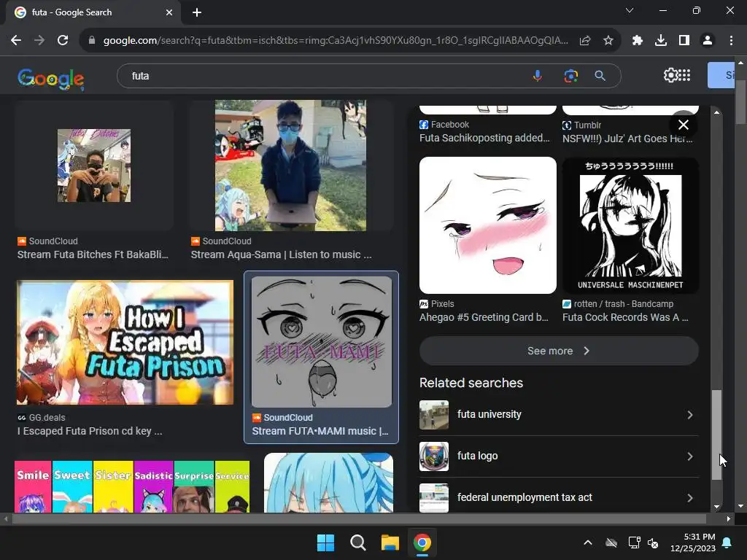Image resolution: width=747 pixels, height=560 pixels.
Task: Select the futa - Google Search tab
Action: [93, 12]
